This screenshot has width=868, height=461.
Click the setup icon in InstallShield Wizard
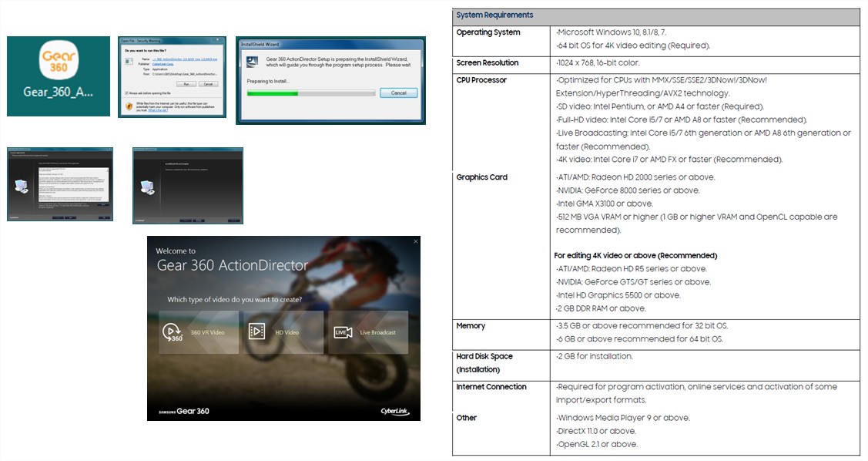pyautogui.click(x=253, y=62)
